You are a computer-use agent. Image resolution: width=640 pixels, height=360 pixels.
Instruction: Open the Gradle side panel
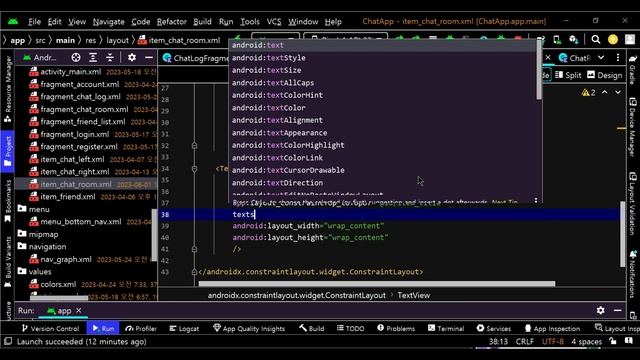[x=632, y=69]
